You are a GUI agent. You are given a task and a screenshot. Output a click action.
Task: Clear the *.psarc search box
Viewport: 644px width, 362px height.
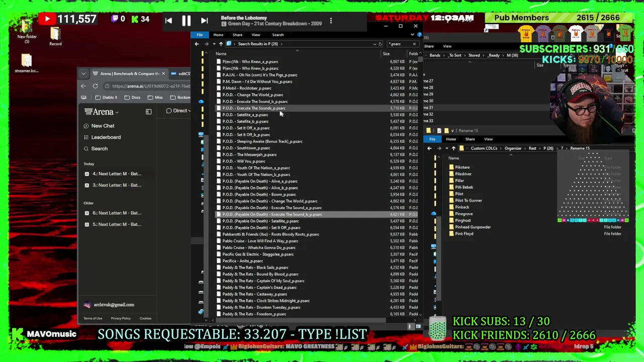[414, 44]
